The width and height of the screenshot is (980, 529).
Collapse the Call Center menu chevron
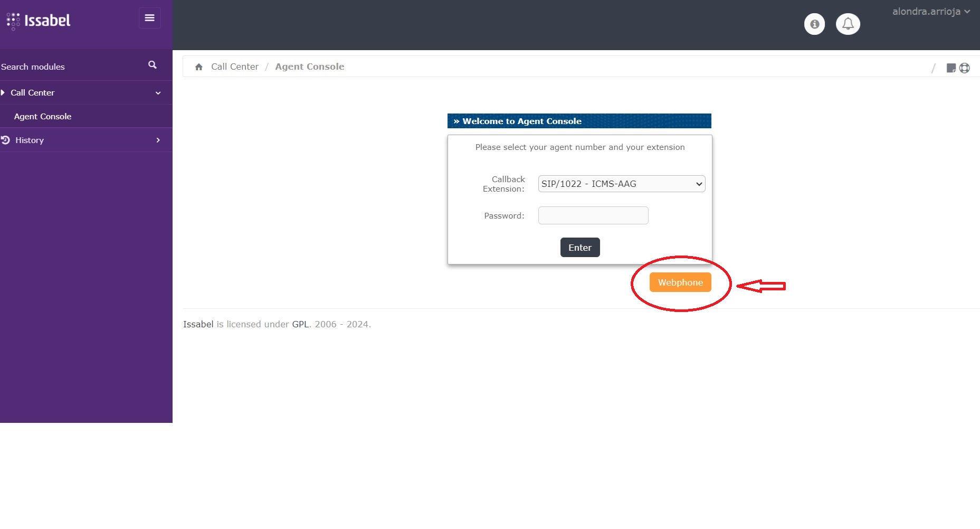[158, 93]
